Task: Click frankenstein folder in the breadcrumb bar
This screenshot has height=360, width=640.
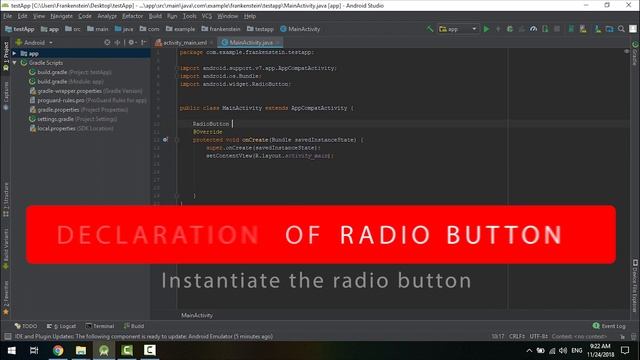Action: (x=221, y=29)
